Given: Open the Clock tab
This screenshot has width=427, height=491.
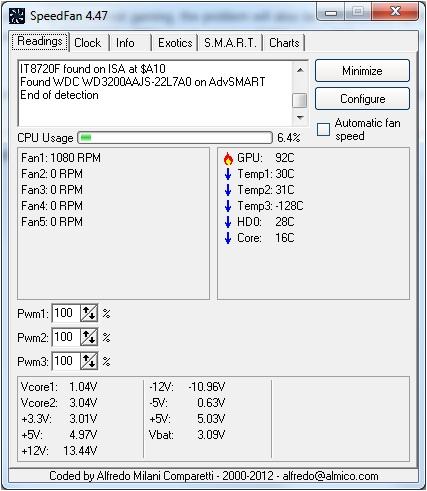Looking at the screenshot, I should coord(88,43).
